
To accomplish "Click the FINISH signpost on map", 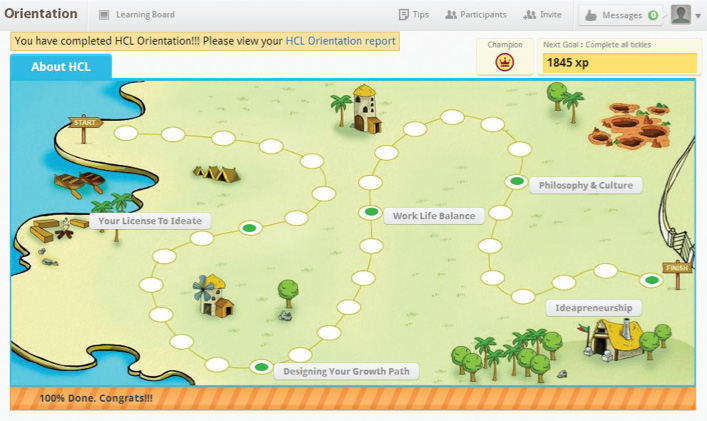I will coord(677,268).
